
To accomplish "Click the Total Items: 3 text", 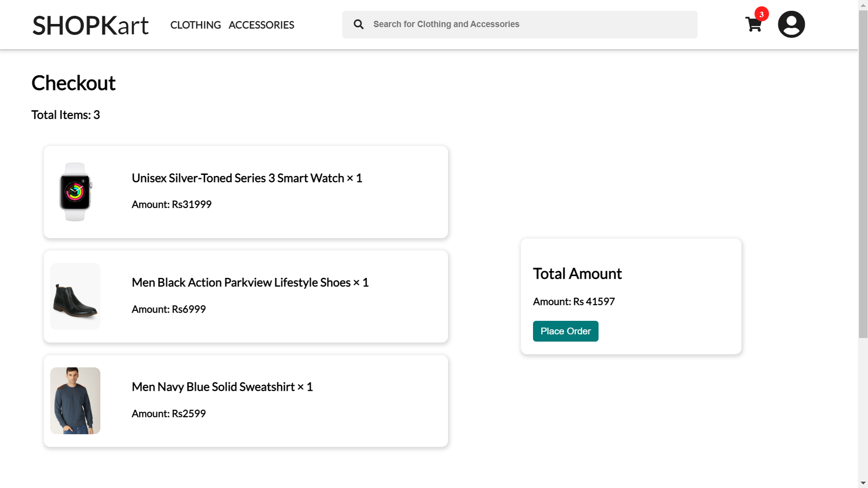I will click(65, 115).
